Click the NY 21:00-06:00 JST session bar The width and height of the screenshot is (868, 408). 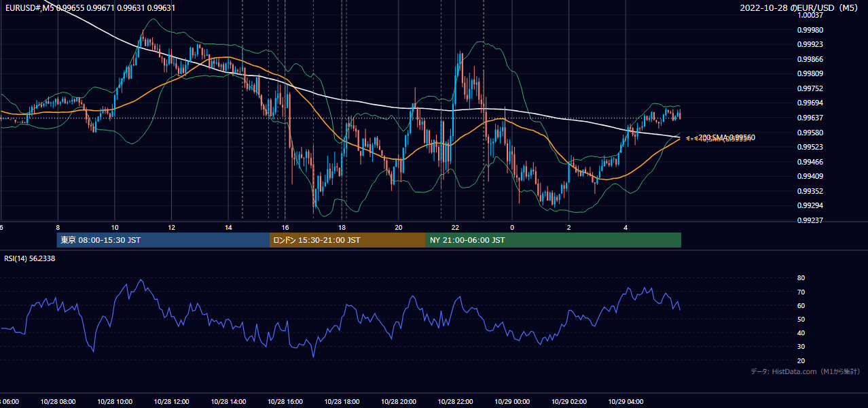tap(554, 240)
